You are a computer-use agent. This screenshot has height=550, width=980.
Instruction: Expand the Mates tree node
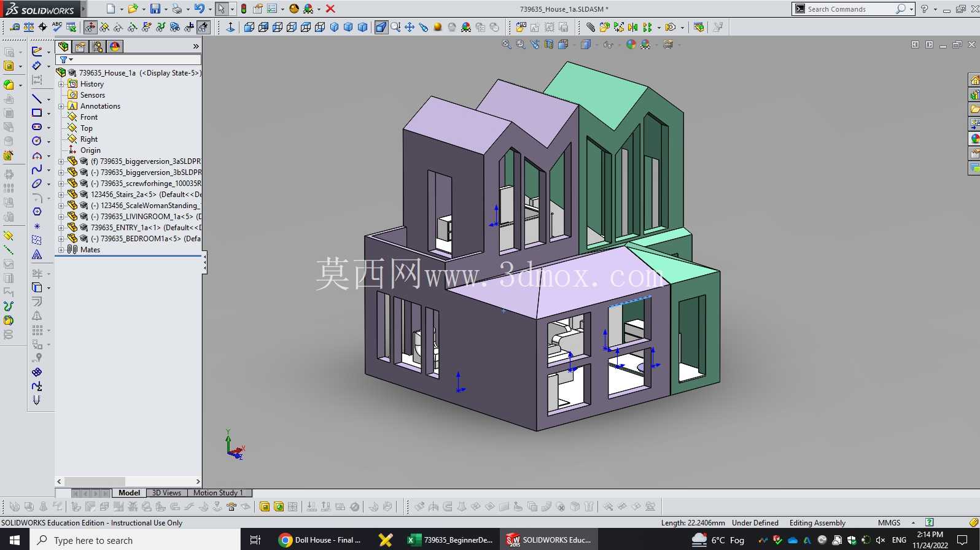click(61, 250)
